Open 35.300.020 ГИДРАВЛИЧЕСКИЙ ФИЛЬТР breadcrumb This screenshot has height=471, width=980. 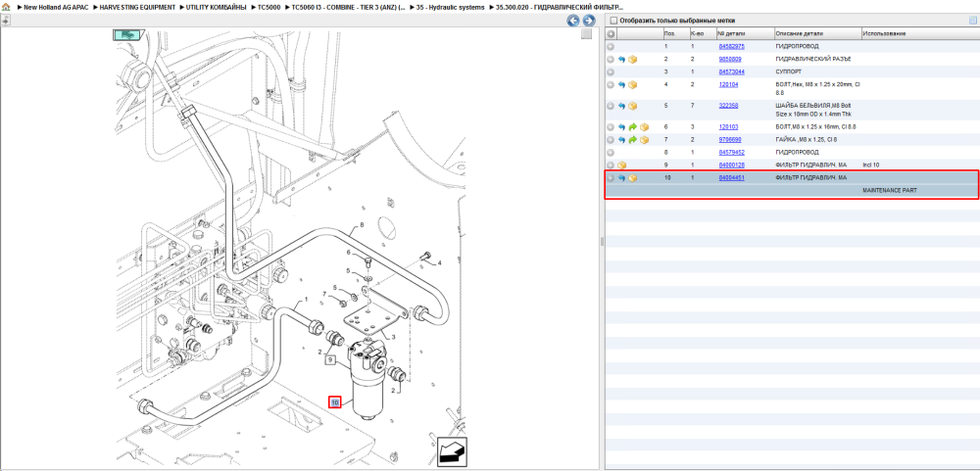tap(560, 7)
